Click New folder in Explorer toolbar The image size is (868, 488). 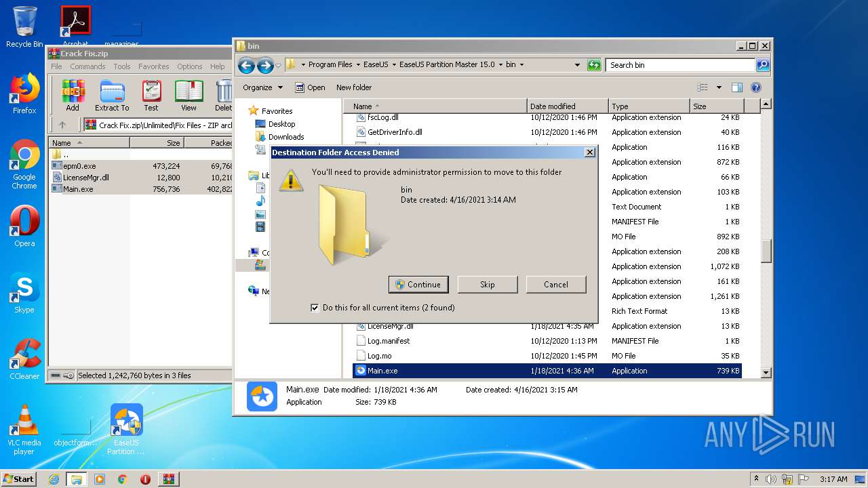point(354,87)
